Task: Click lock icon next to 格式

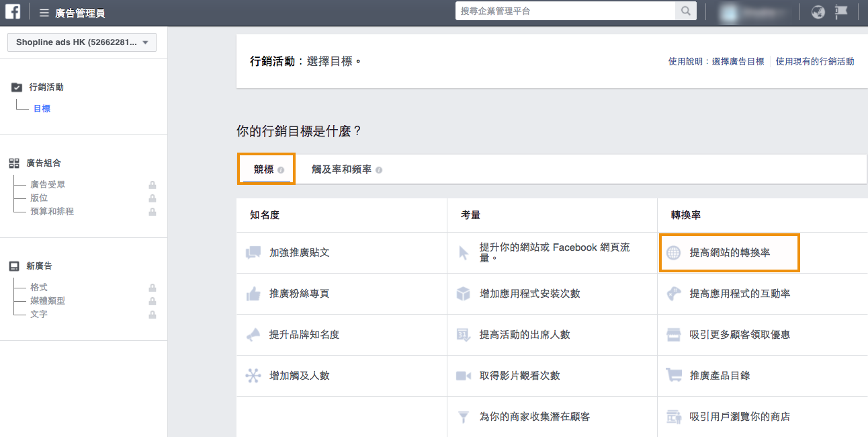Action: pos(153,288)
